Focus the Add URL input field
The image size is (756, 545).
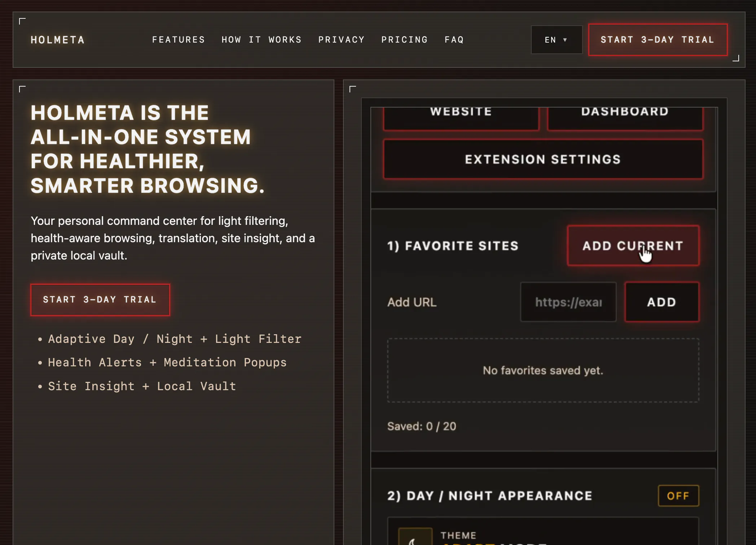(568, 302)
